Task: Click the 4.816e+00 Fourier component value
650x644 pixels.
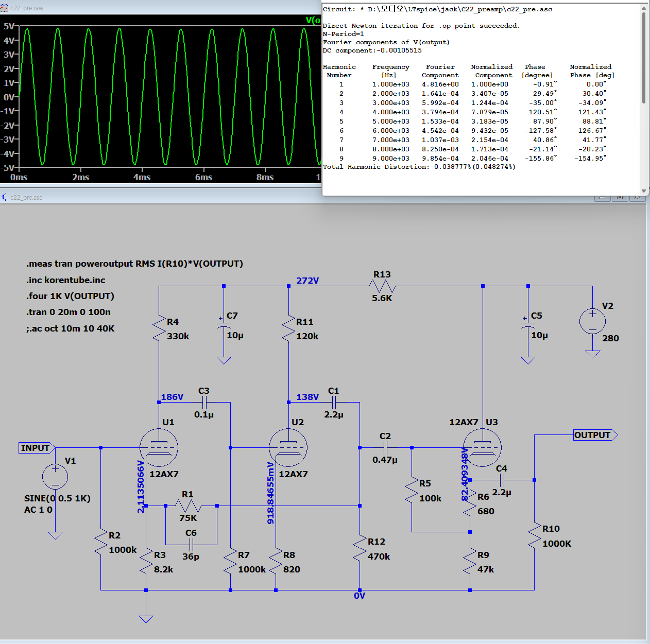Action: 440,84
